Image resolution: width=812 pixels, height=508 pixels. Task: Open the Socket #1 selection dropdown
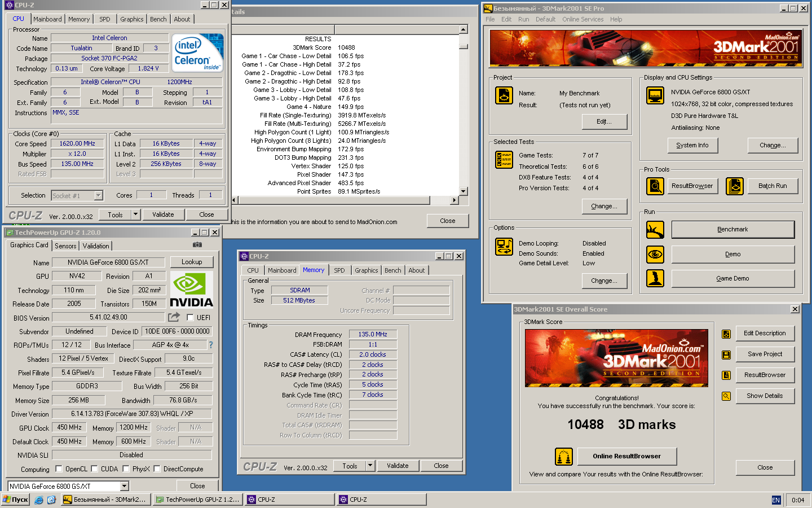click(x=99, y=195)
